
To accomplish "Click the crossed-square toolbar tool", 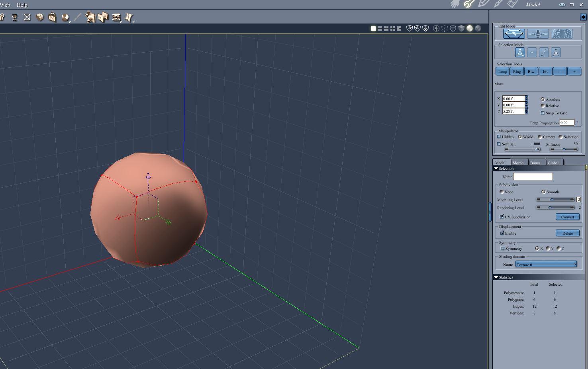I will (x=27, y=17).
